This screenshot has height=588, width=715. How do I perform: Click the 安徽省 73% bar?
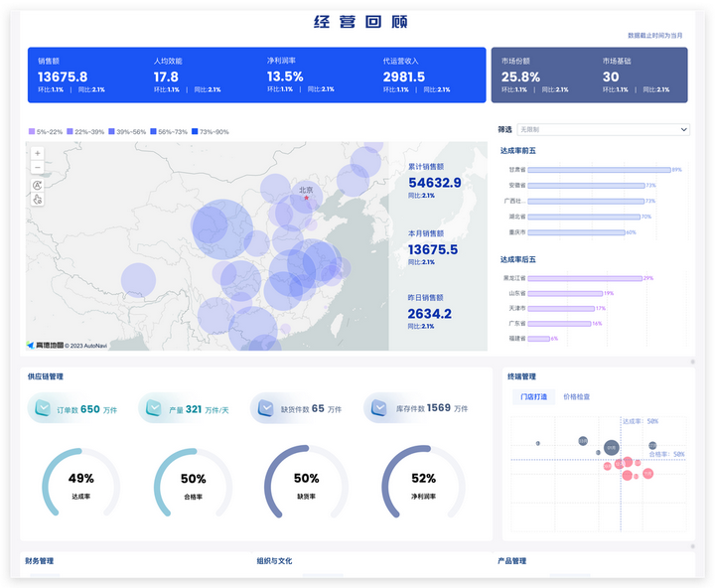[586, 185]
